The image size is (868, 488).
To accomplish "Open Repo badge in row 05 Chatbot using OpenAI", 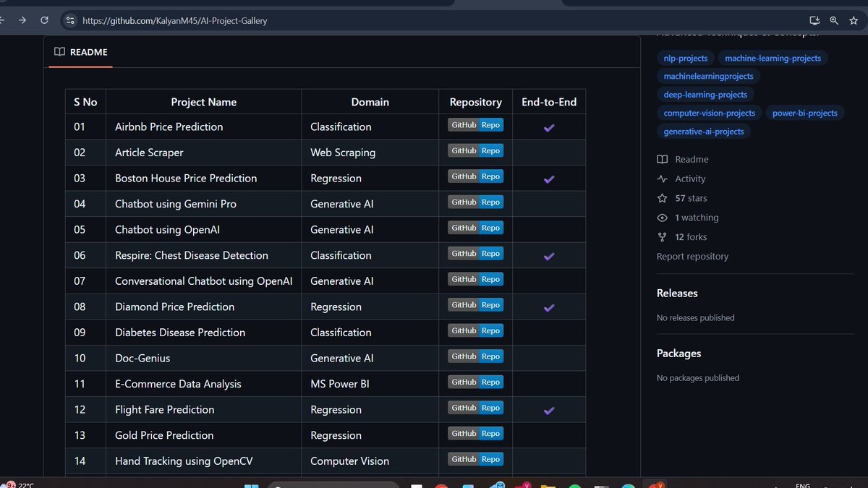I will point(475,228).
